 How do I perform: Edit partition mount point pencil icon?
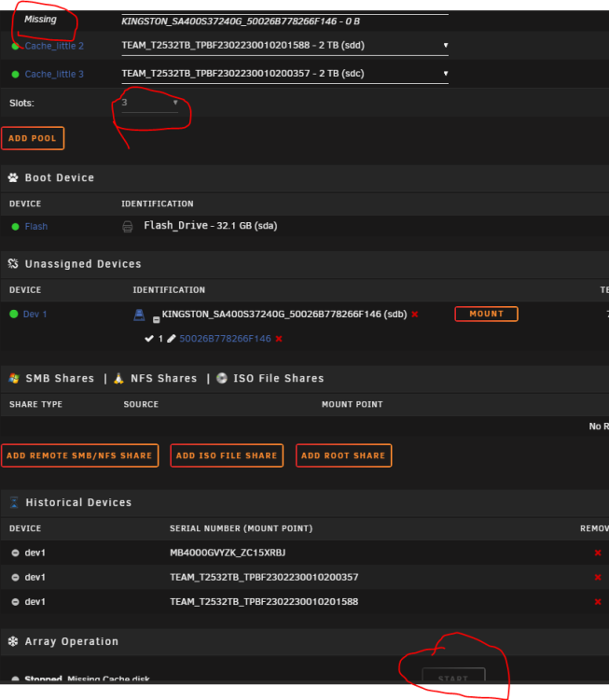pos(172,339)
